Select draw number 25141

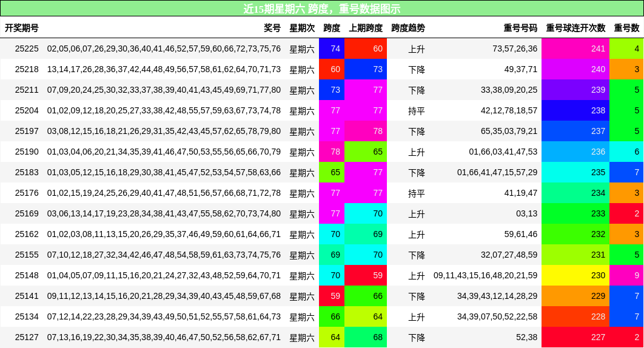27,296
